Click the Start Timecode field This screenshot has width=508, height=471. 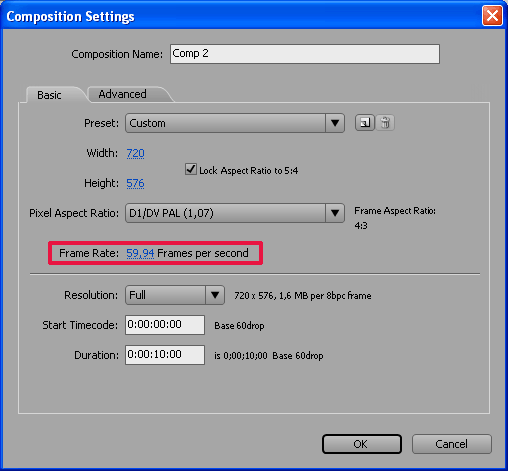[x=165, y=325]
